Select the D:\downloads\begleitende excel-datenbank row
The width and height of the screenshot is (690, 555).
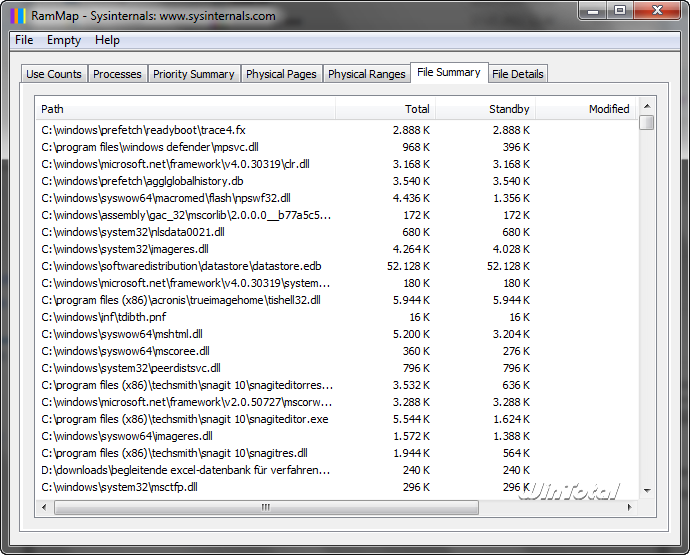click(x=336, y=470)
